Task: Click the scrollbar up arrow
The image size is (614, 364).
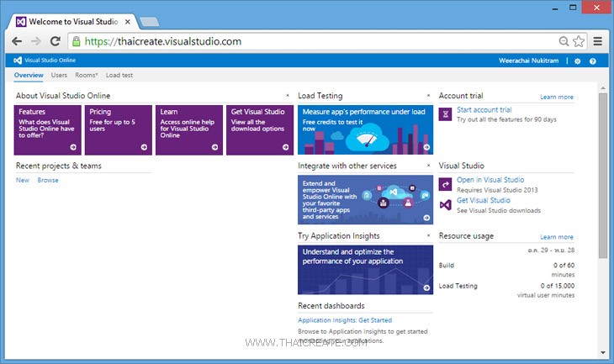Action: tap(602, 88)
